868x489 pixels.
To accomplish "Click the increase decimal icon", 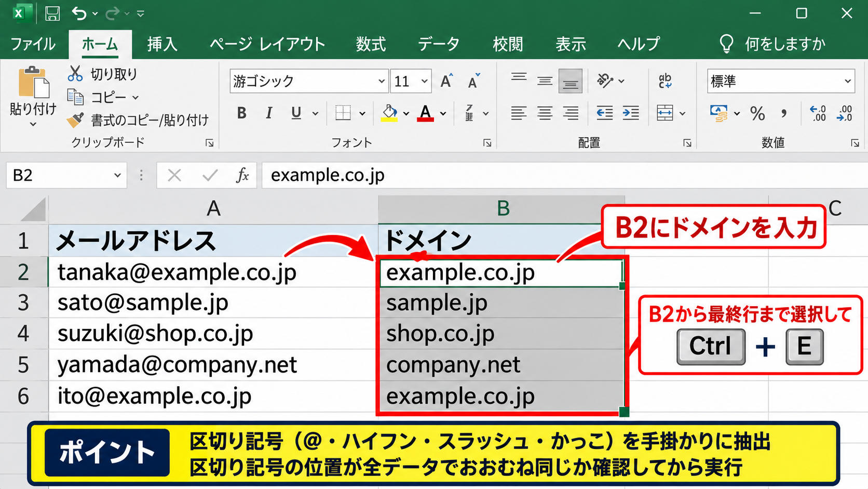I will click(818, 113).
